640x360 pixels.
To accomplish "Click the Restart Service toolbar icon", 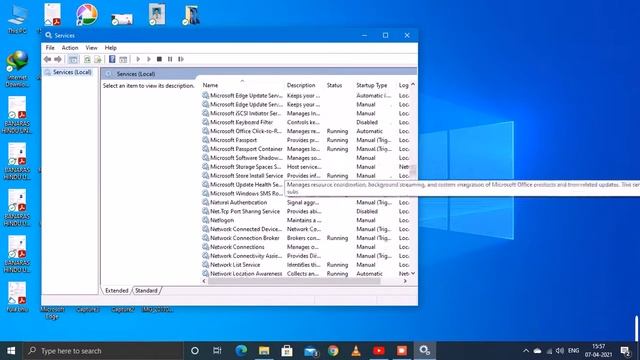I will tap(180, 59).
